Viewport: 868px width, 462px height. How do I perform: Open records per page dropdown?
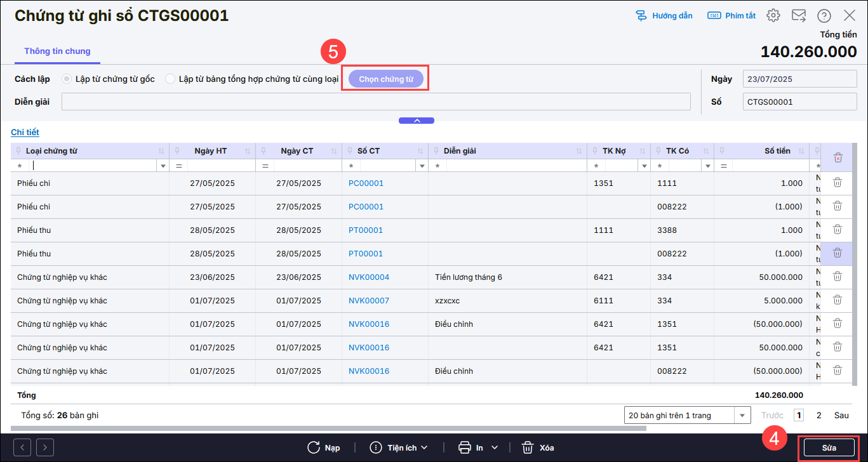[742, 416]
